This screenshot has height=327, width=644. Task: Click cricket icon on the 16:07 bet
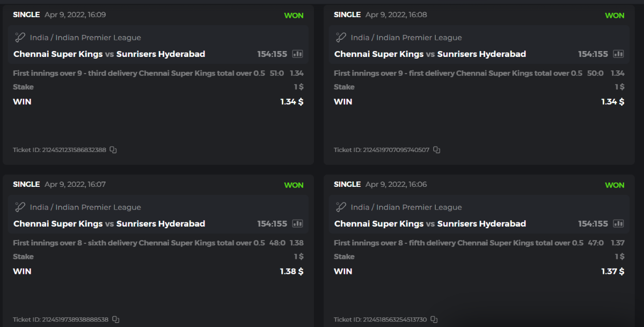tap(20, 207)
